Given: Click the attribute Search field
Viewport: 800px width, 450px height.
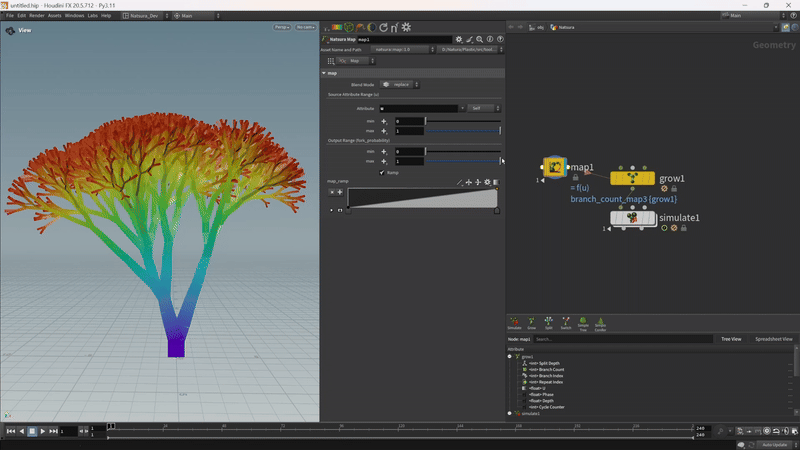Looking at the screenshot, I should tap(623, 339).
